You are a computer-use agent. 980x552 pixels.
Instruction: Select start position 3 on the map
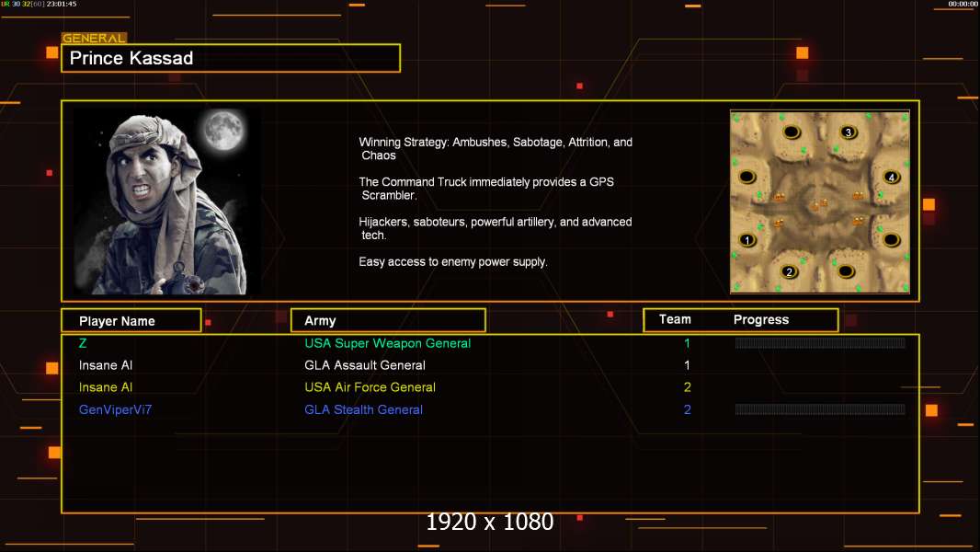point(849,132)
